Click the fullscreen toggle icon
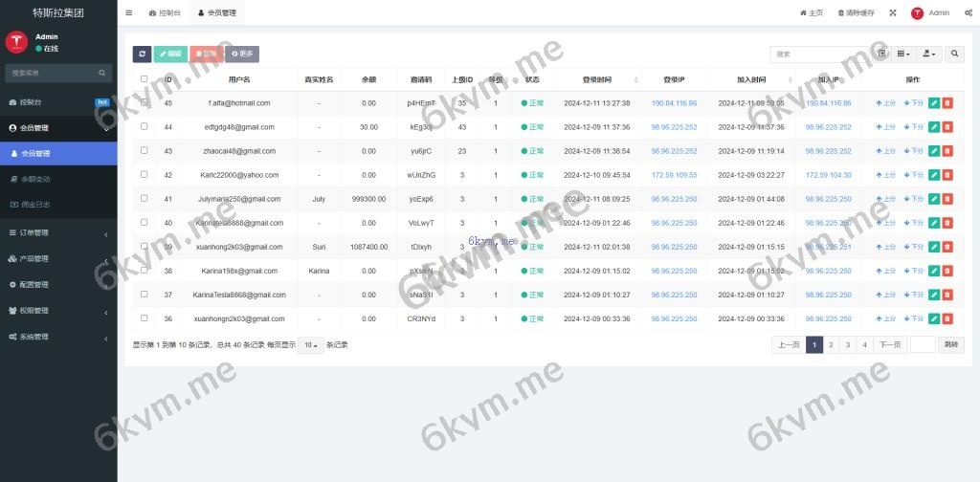 click(x=893, y=13)
